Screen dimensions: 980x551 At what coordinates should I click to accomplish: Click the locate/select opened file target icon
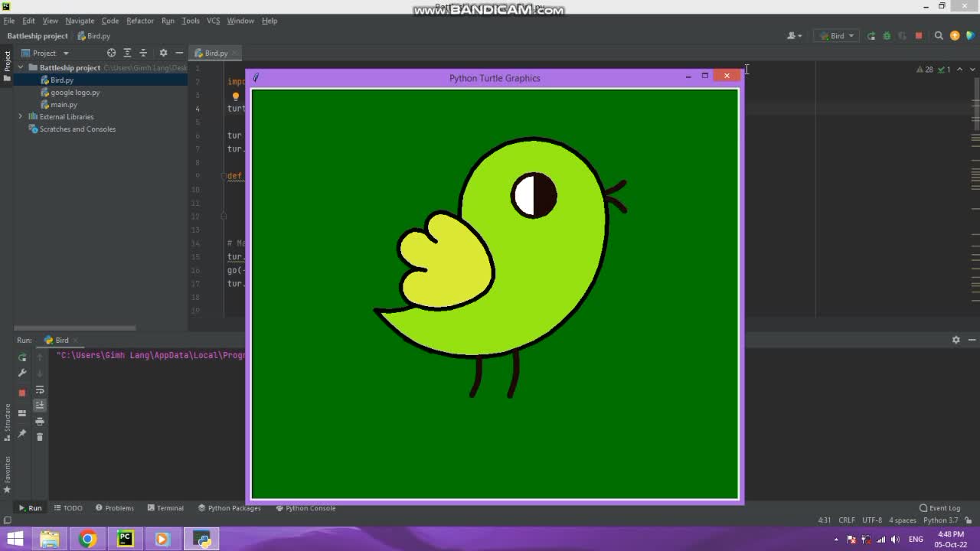click(x=111, y=53)
